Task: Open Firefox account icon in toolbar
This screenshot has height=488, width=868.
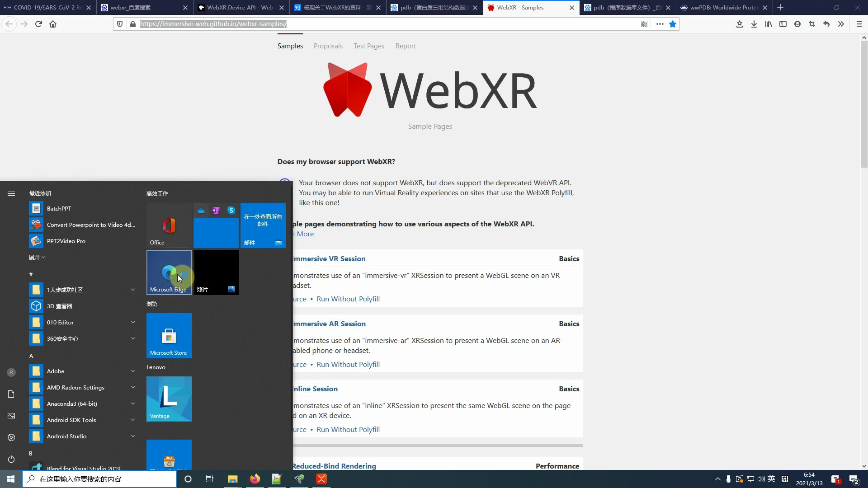Action: click(x=797, y=24)
